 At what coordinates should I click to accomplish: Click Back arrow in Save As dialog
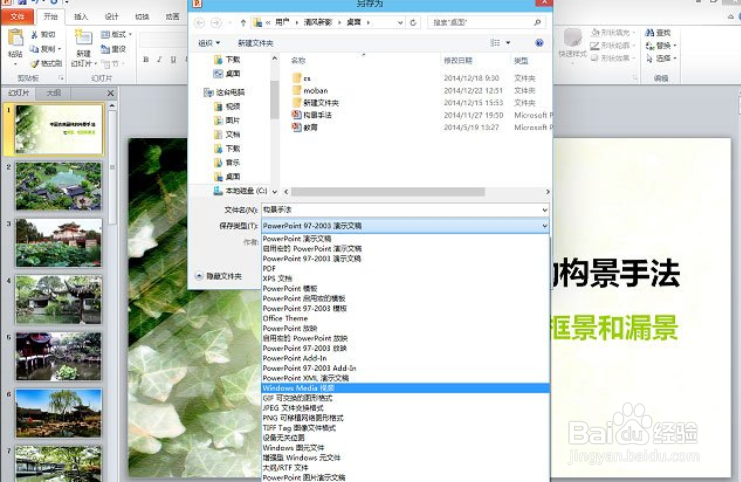200,23
